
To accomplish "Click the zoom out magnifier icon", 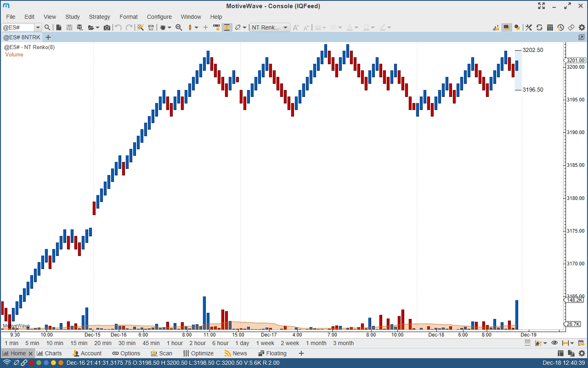I will 179,27.
